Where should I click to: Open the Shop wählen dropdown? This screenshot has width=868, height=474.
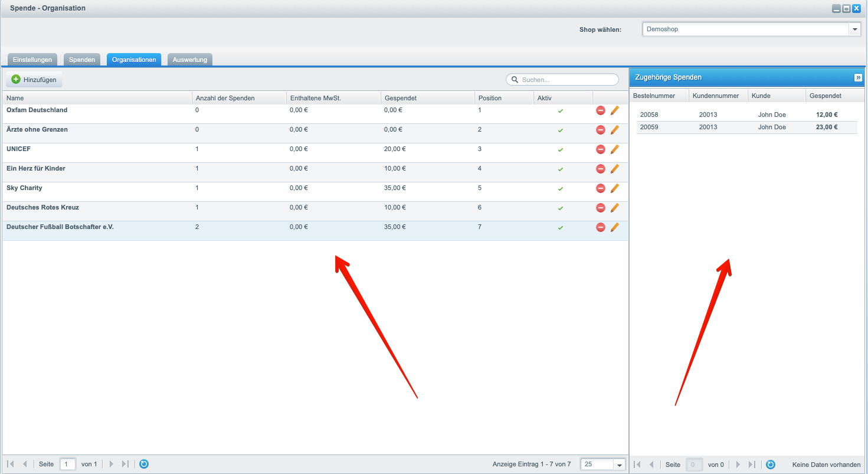(854, 29)
